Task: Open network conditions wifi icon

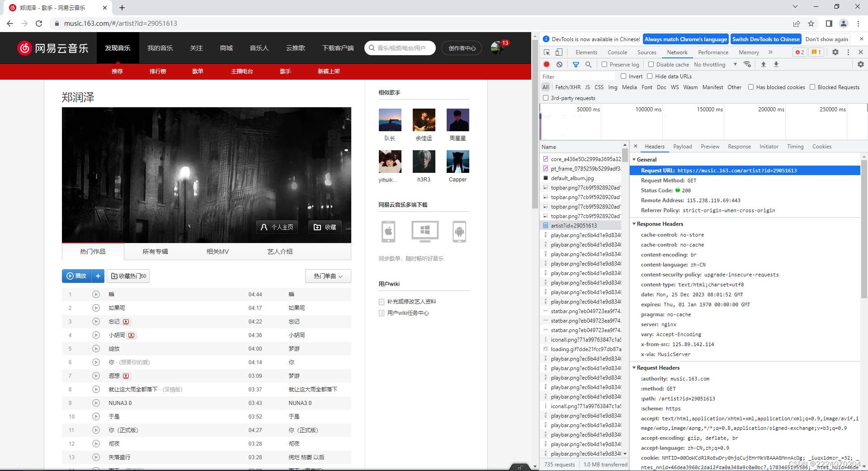Action: [x=747, y=65]
